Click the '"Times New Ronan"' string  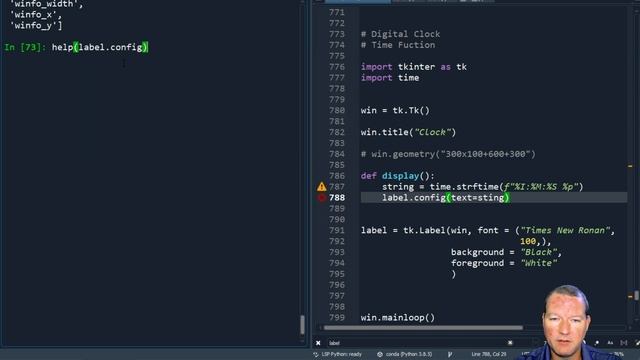tap(565, 231)
